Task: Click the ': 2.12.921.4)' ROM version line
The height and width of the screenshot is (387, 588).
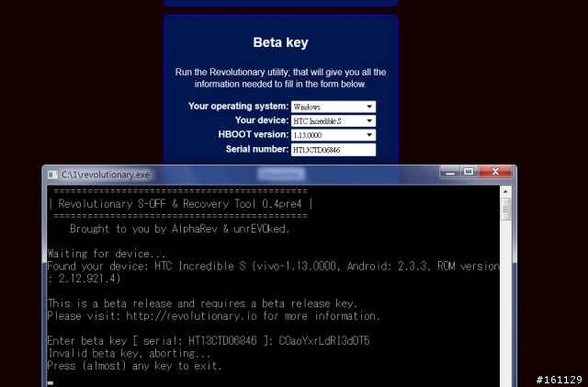Action: point(84,279)
